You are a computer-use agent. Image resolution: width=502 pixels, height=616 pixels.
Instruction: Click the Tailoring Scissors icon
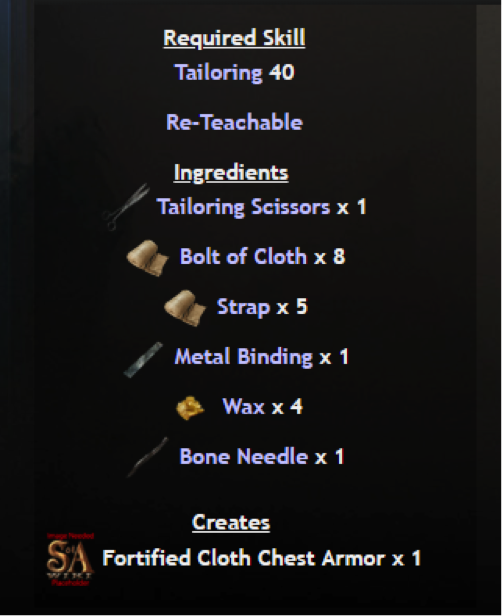pyautogui.click(x=126, y=207)
